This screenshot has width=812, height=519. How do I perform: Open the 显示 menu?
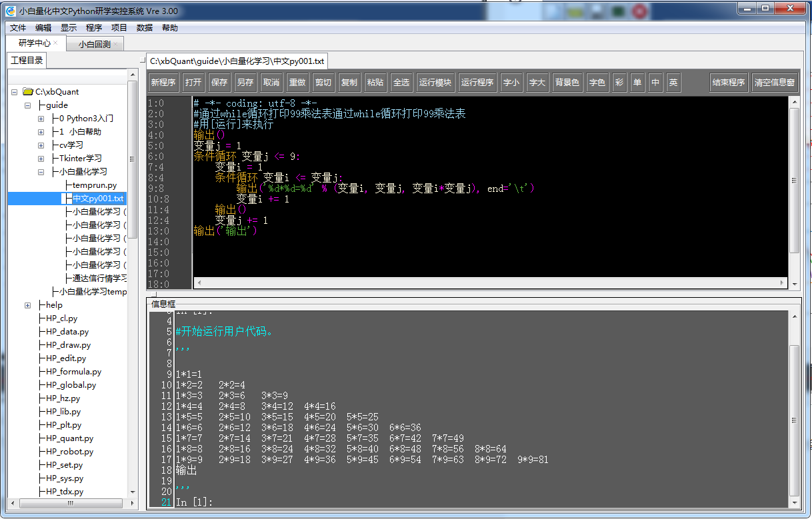[69, 28]
